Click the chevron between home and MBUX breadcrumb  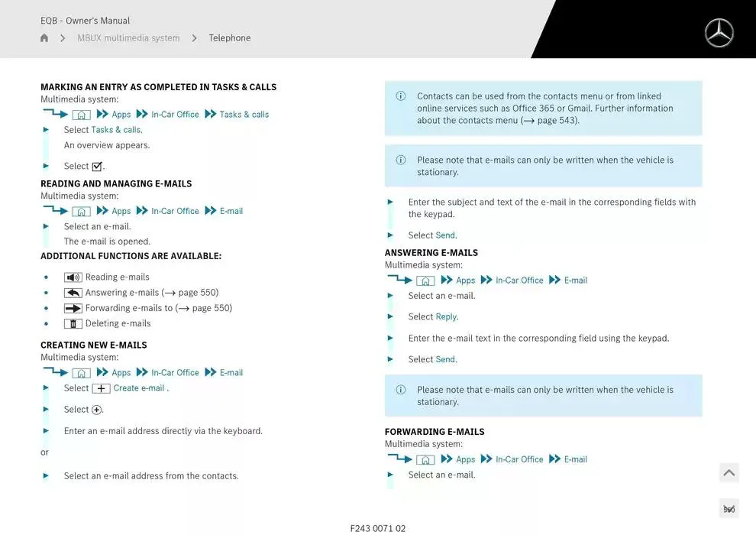pyautogui.click(x=63, y=38)
